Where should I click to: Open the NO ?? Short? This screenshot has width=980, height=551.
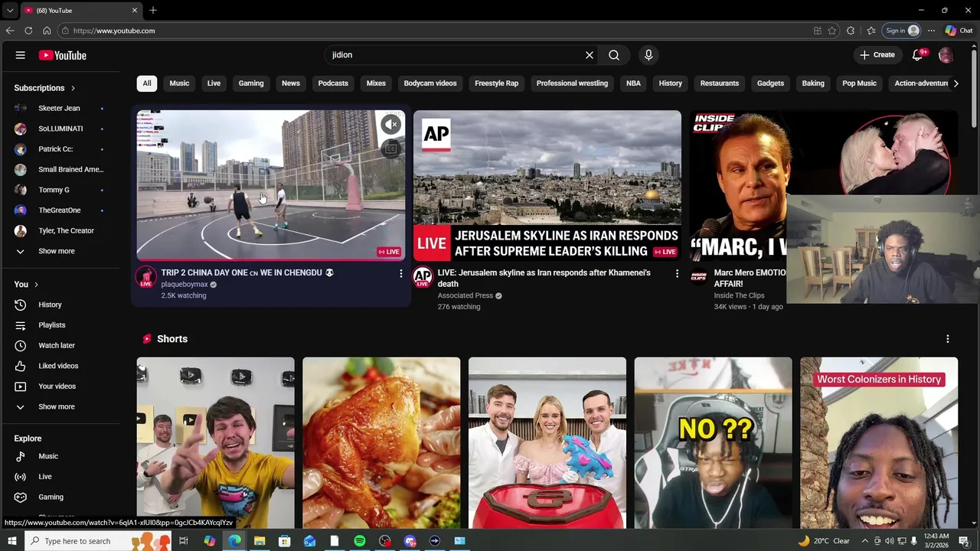[713, 442]
